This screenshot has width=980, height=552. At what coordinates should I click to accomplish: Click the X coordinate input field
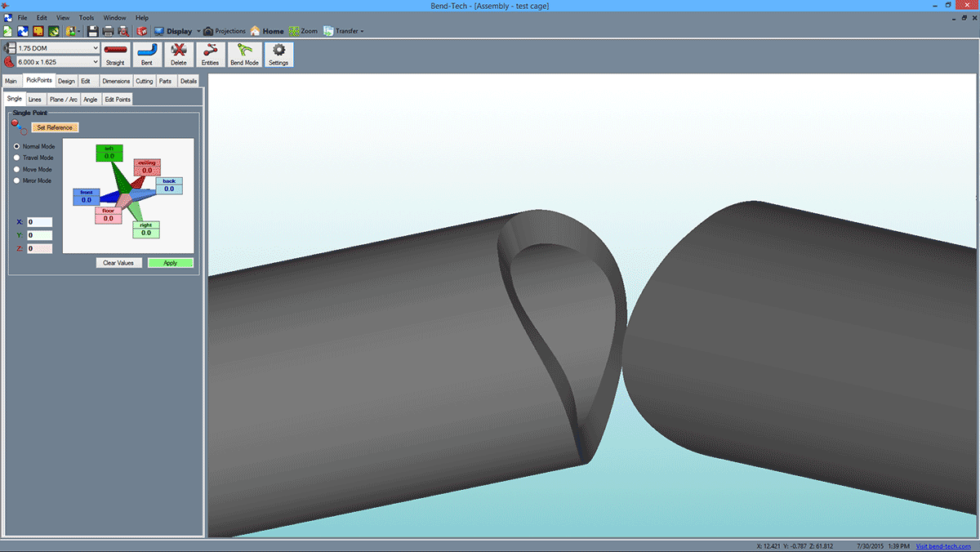(x=39, y=222)
